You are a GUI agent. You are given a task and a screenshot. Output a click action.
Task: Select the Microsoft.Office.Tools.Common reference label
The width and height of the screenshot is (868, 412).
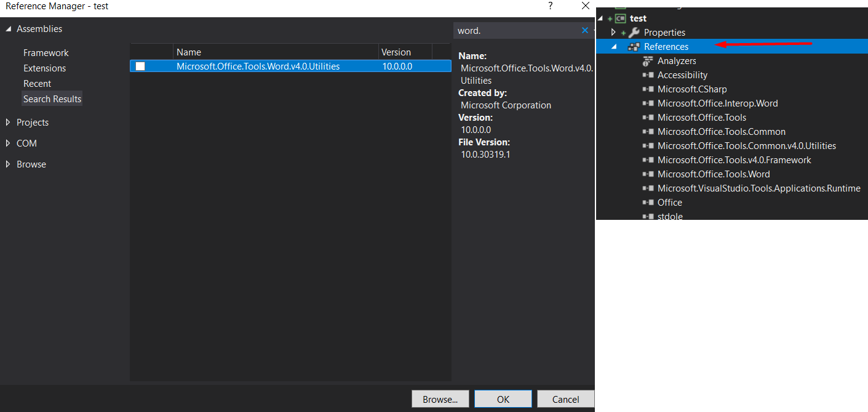point(722,132)
